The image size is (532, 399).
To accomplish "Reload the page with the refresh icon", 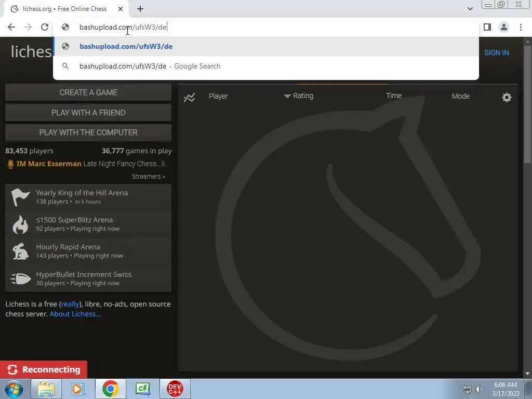I will pos(45,27).
